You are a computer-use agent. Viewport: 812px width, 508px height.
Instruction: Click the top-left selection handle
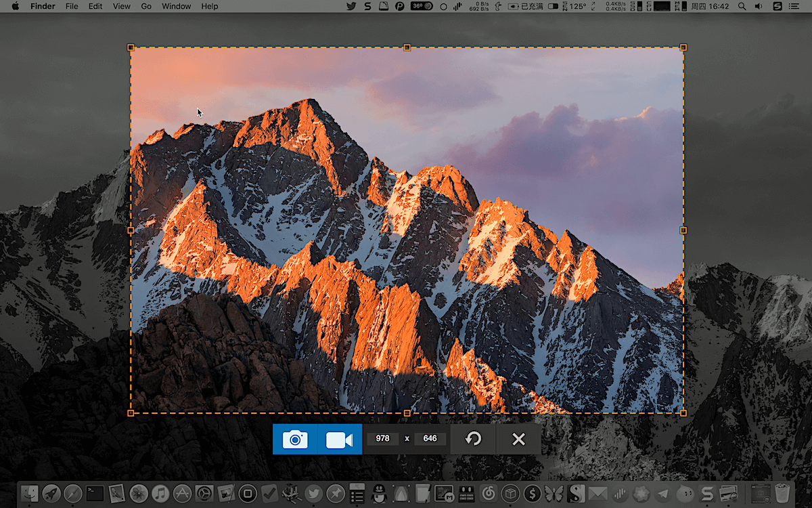coord(131,47)
